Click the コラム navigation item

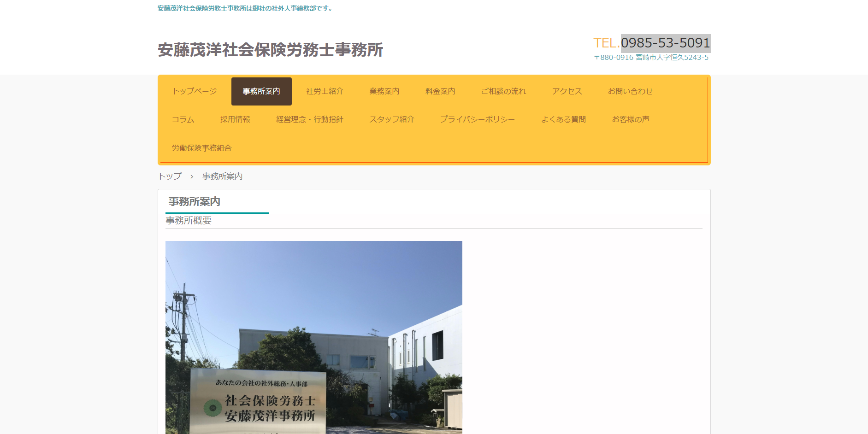[183, 119]
